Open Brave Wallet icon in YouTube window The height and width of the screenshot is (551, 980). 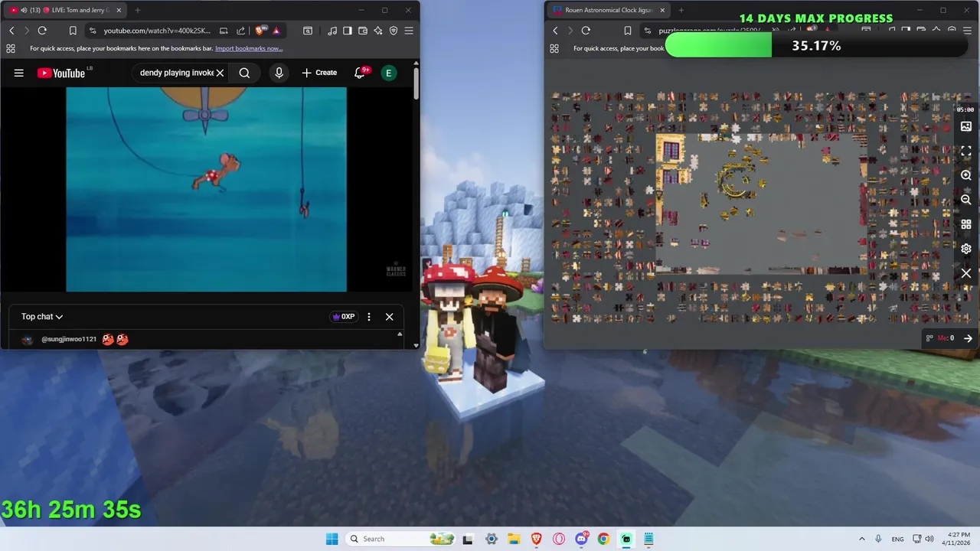click(363, 31)
